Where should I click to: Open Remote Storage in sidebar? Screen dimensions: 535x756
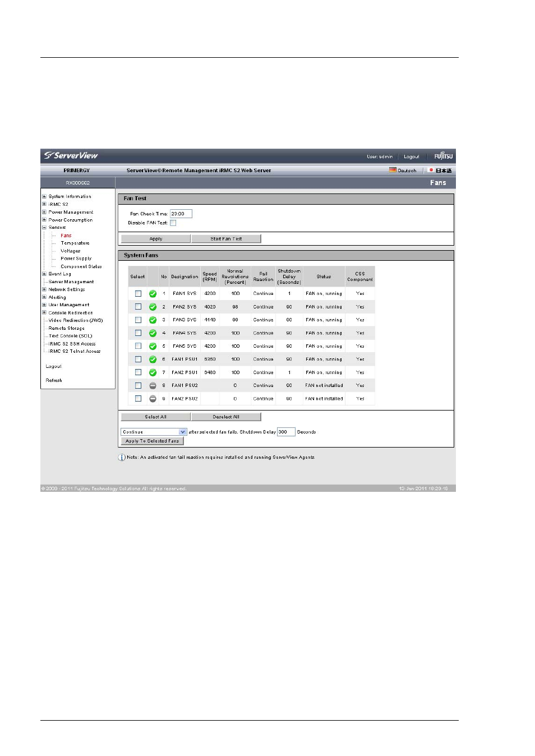(x=67, y=328)
